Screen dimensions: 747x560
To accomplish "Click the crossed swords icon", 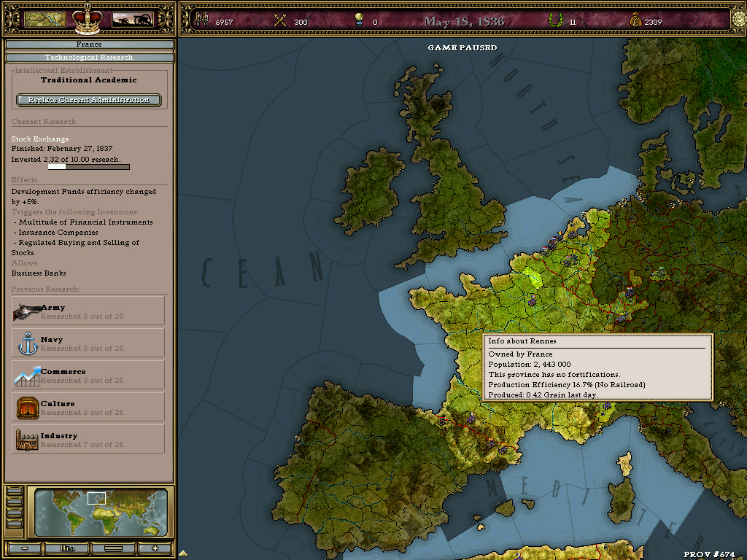I will point(280,21).
